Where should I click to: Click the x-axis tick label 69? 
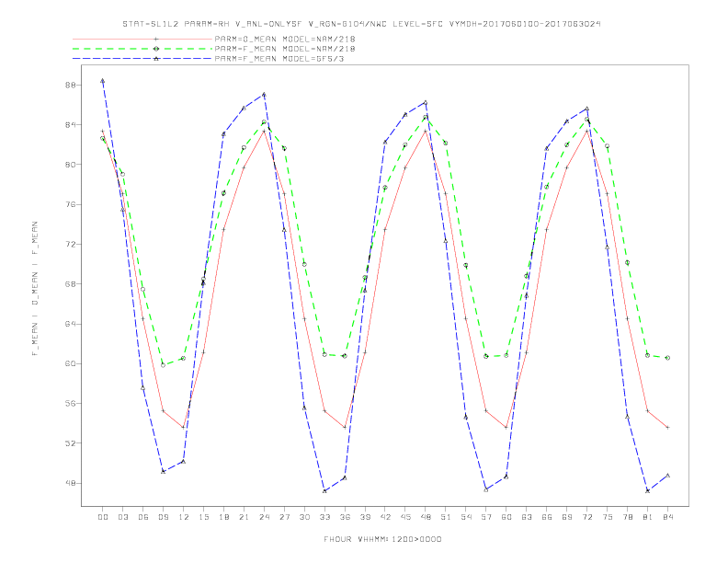click(567, 517)
